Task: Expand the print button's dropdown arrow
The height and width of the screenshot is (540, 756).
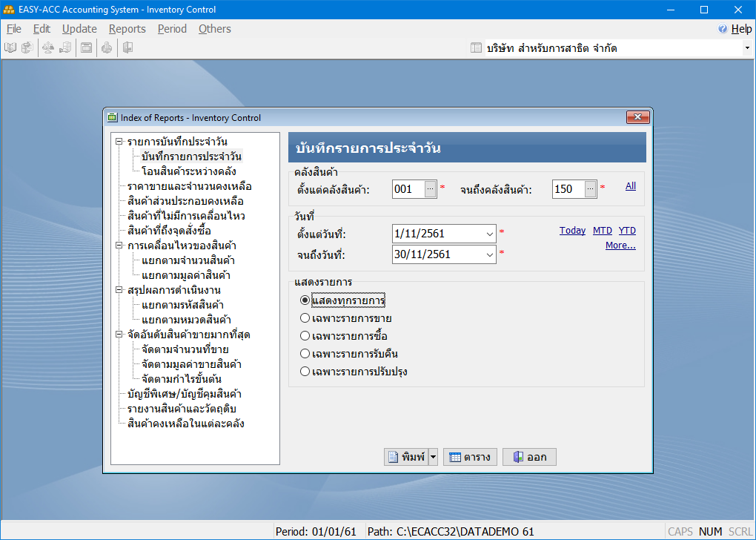Action: pyautogui.click(x=433, y=457)
